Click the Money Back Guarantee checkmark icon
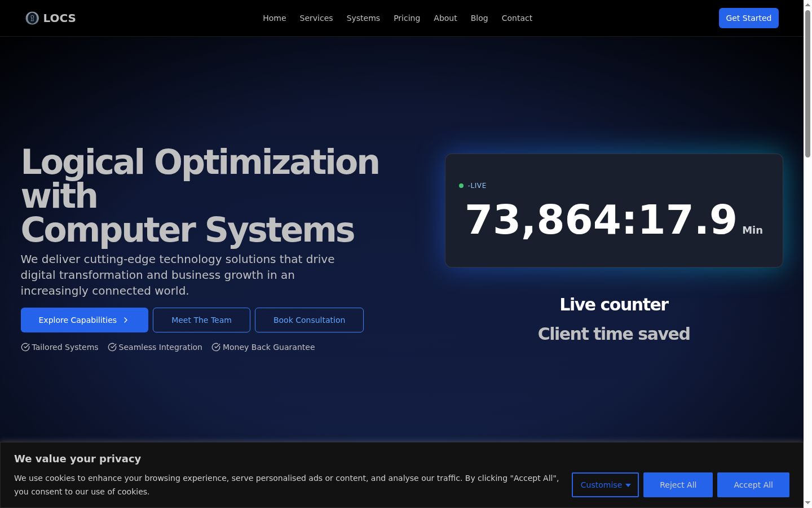Viewport: 812px width, 508px height. coord(216,347)
